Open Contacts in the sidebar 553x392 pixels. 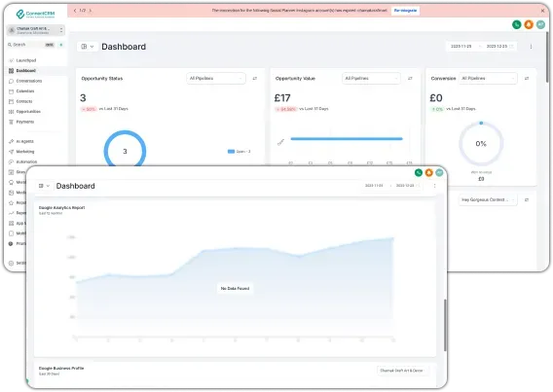tap(24, 101)
